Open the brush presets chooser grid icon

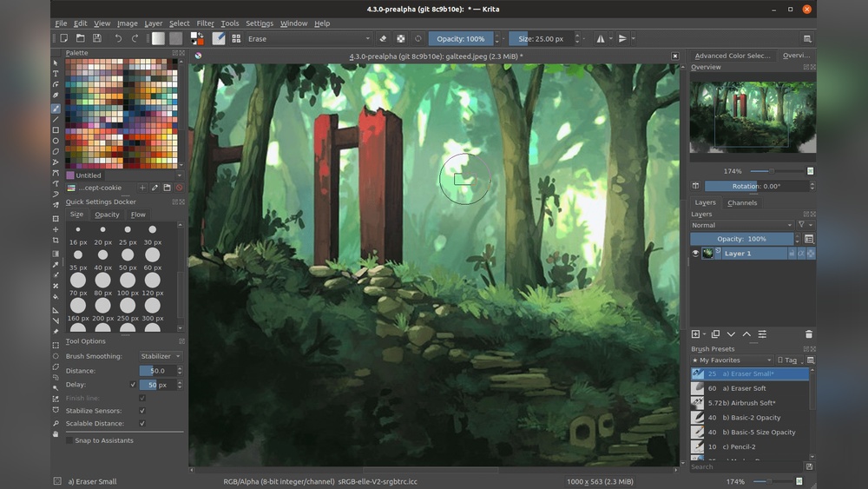[x=236, y=38]
